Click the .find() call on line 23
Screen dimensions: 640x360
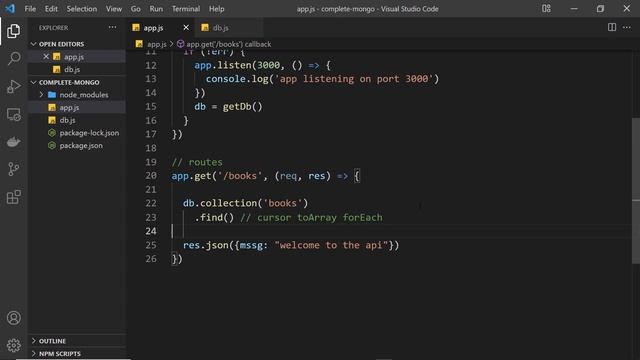pyautogui.click(x=214, y=217)
